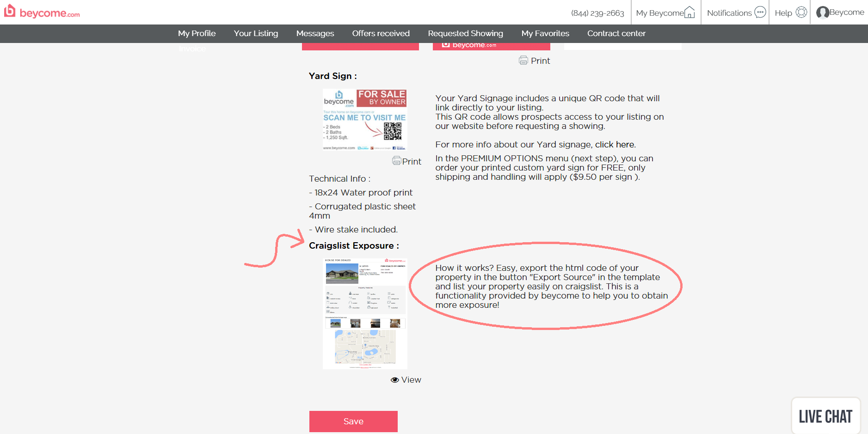This screenshot has width=868, height=434.
Task: Open Messages section
Action: 315,33
